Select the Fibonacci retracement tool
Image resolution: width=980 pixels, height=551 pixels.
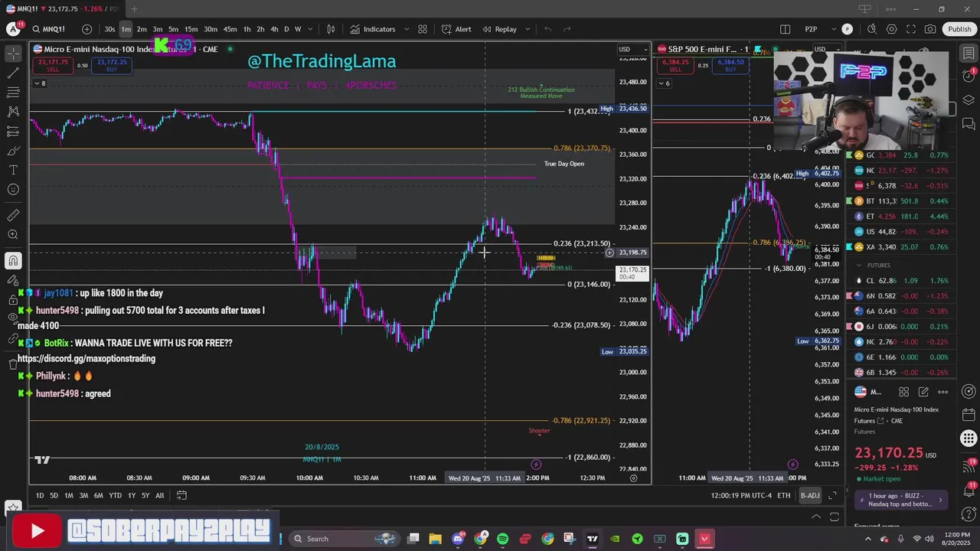13,92
